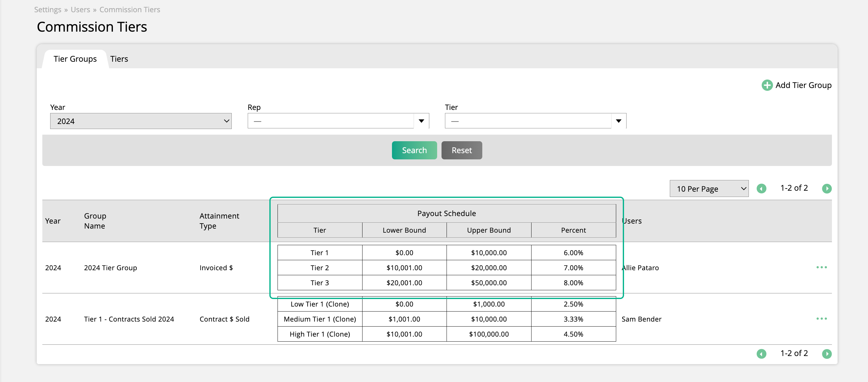Open the Tier filter dropdown arrow
Screen dimensions: 868x382
(x=618, y=121)
